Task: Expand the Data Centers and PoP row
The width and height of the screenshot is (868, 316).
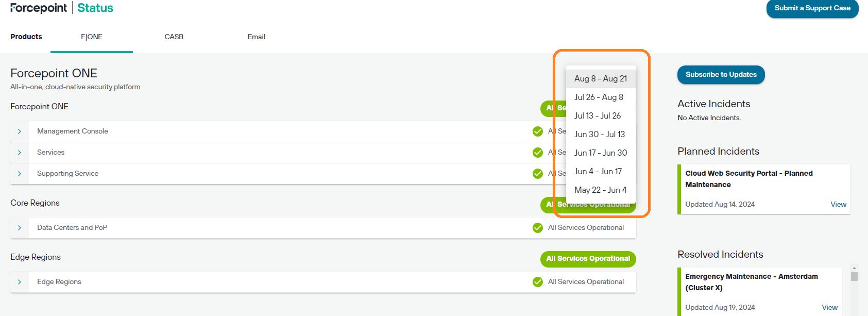Action: click(x=19, y=227)
